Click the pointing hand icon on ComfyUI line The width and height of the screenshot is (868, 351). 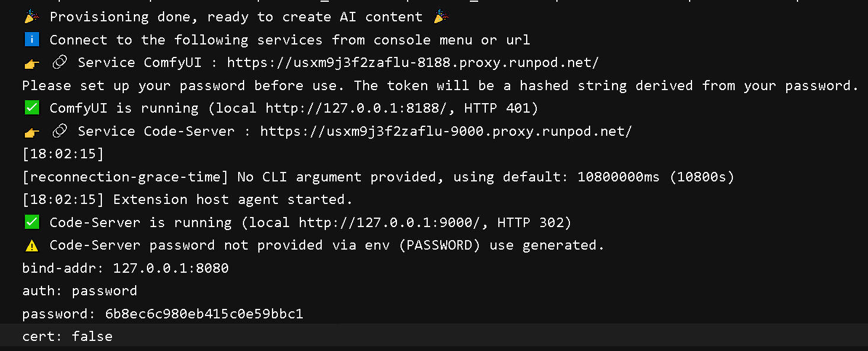coord(32,63)
